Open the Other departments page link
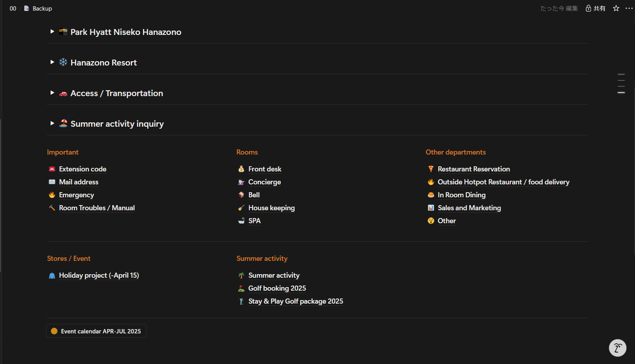 point(447,221)
